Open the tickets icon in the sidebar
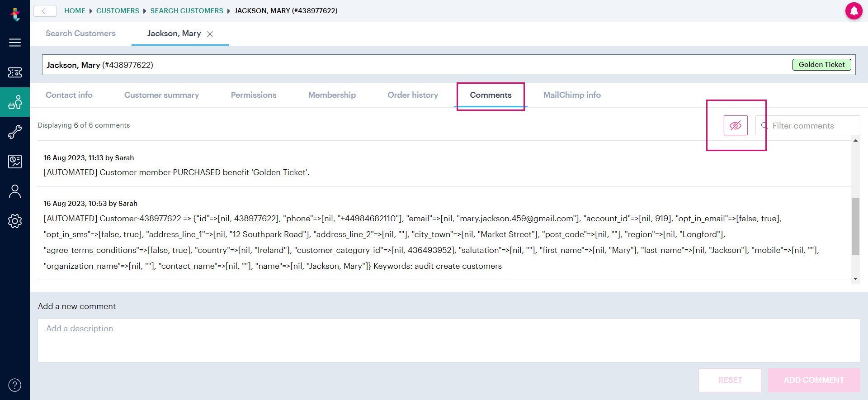This screenshot has height=400, width=868. tap(15, 72)
